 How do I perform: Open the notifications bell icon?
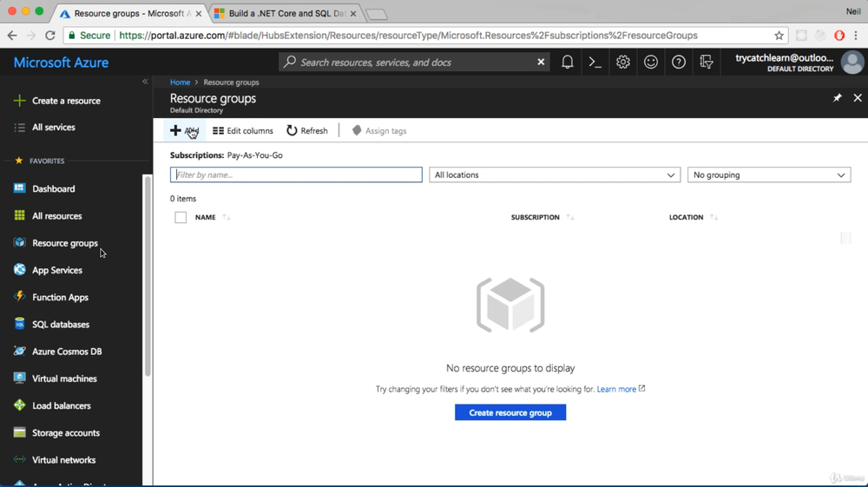[568, 62]
